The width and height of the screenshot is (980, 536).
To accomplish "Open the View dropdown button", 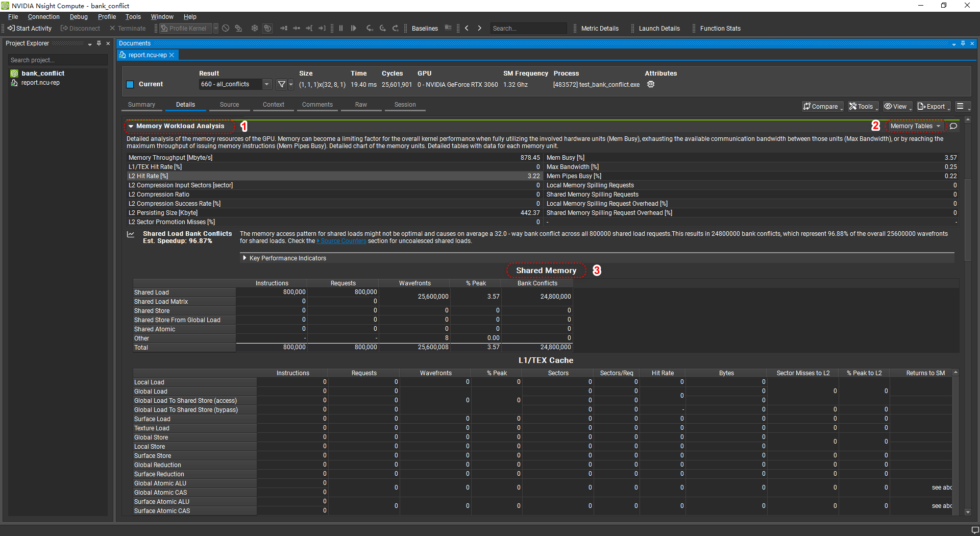I will click(x=898, y=106).
